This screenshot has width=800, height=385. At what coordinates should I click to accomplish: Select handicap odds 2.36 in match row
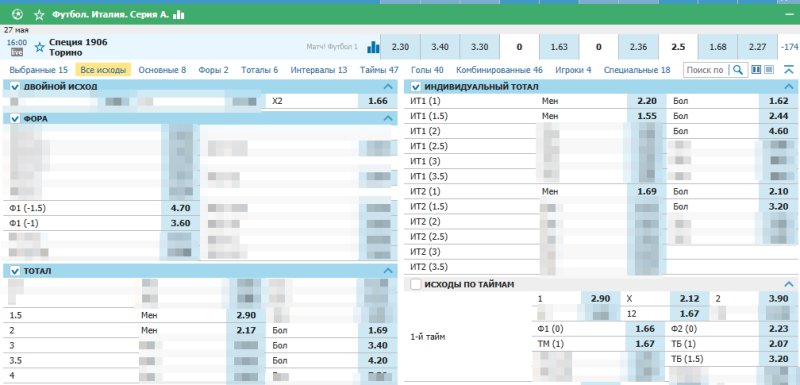point(638,47)
